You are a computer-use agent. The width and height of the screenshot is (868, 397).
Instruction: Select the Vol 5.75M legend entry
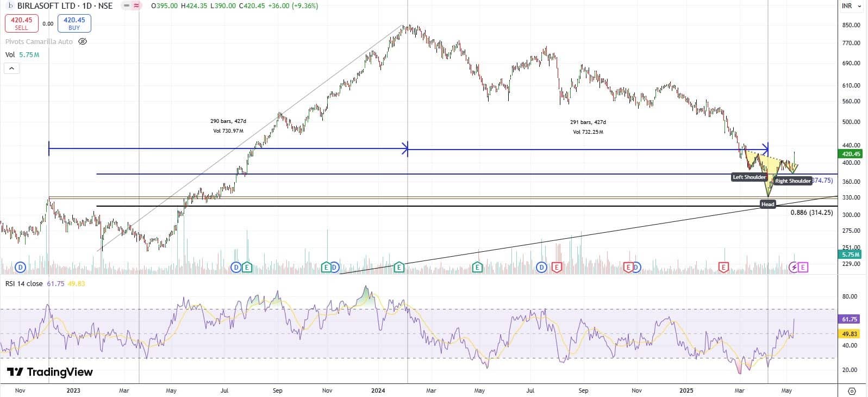(x=22, y=55)
